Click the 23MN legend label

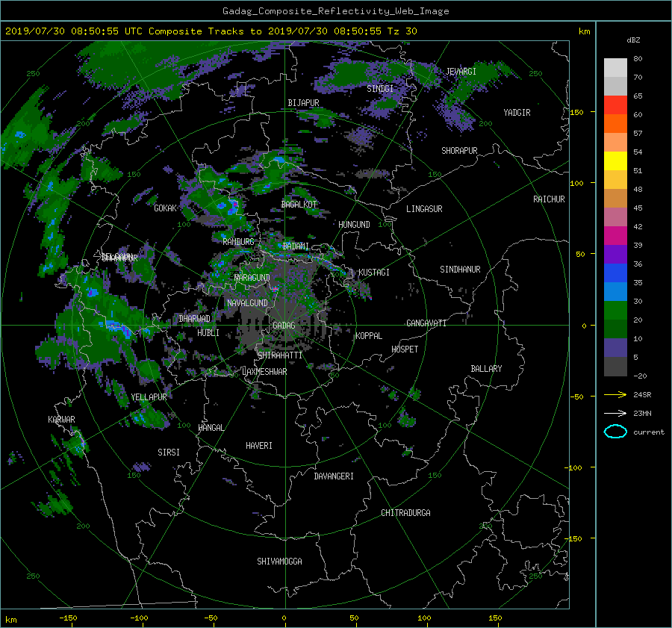click(x=642, y=413)
